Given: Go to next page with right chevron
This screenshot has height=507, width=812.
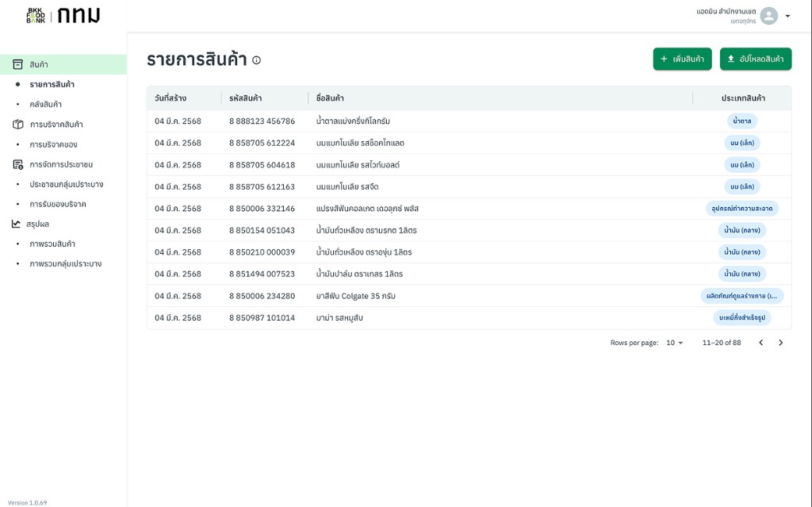Looking at the screenshot, I should point(781,343).
